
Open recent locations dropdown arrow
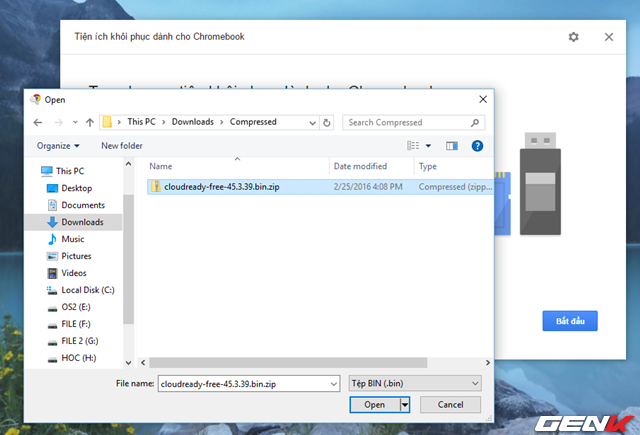tap(75, 122)
